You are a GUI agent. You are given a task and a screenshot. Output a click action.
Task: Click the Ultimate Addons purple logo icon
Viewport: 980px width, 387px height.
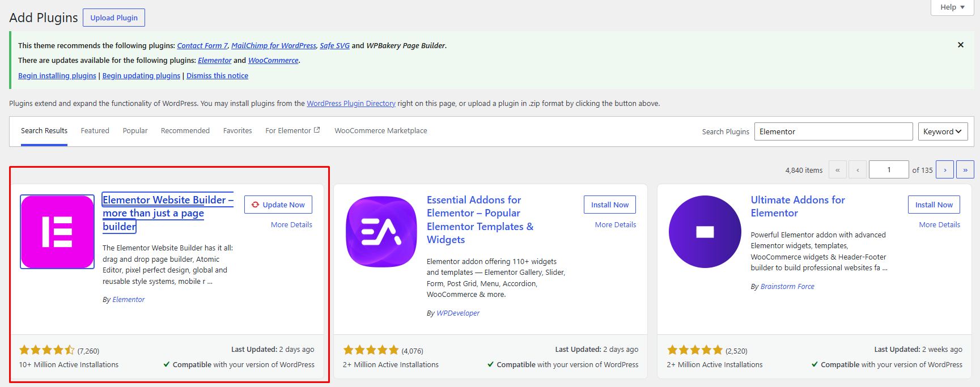[705, 232]
